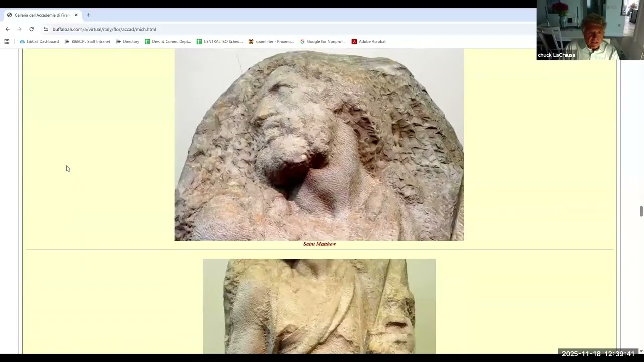The image size is (644, 362).
Task: Open the Chrome apps grid
Action: coord(7,42)
